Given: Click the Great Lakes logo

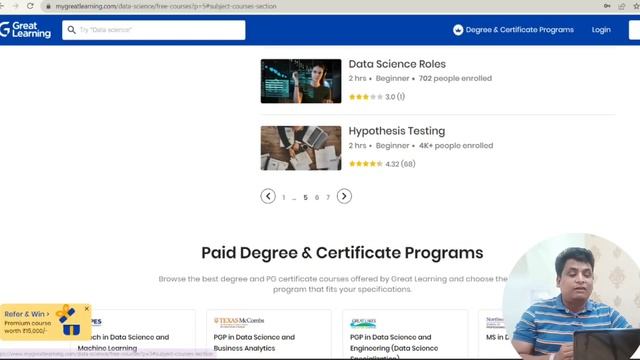Looking at the screenshot, I should click(x=363, y=323).
